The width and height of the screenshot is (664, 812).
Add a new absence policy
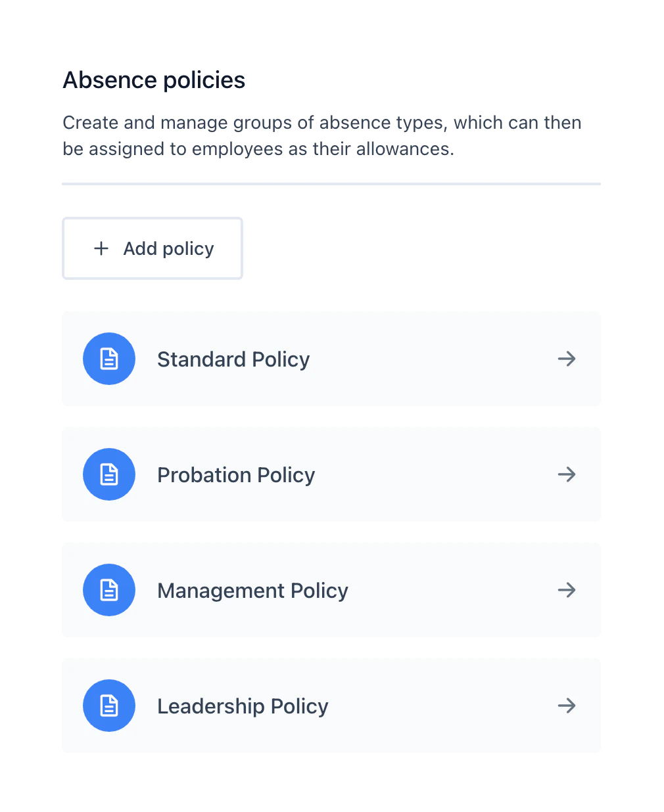(x=153, y=248)
